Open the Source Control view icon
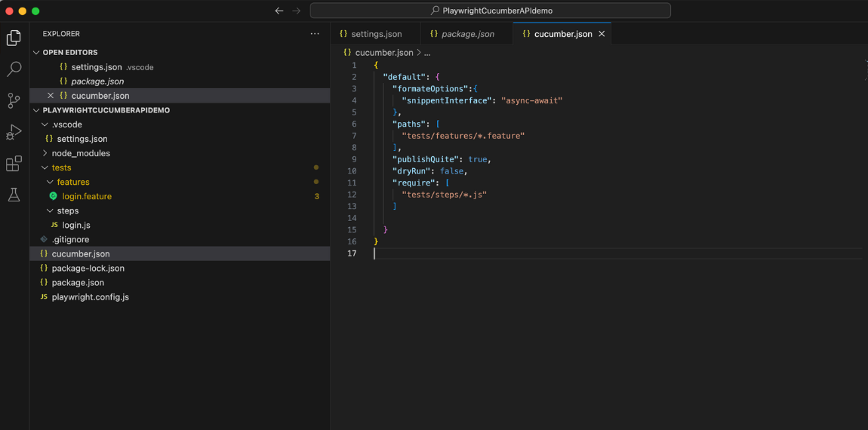This screenshot has height=430, width=868. [14, 100]
